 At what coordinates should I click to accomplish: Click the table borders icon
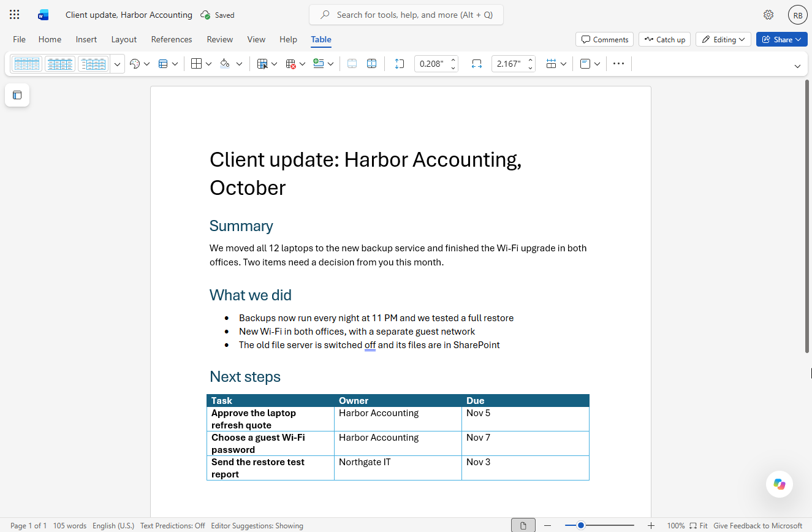coord(196,64)
